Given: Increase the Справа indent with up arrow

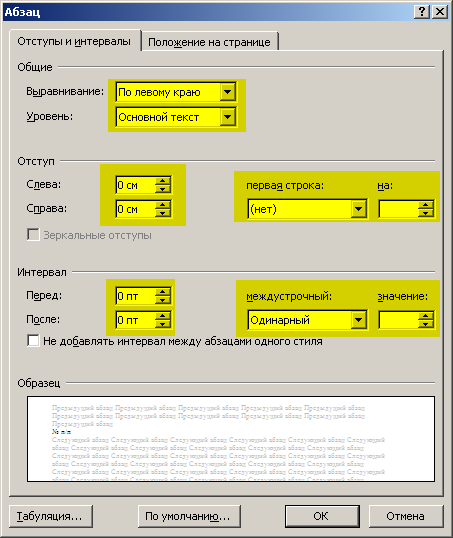Looking at the screenshot, I should [163, 205].
